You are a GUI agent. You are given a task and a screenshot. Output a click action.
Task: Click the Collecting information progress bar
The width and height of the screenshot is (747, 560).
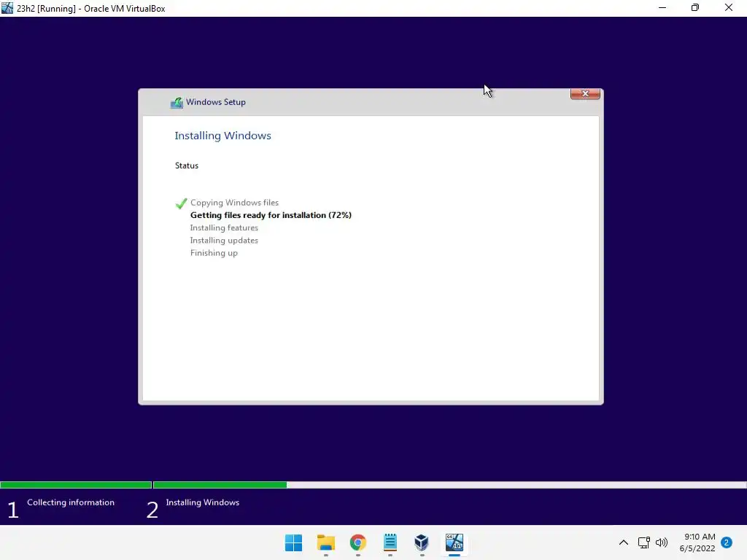76,485
